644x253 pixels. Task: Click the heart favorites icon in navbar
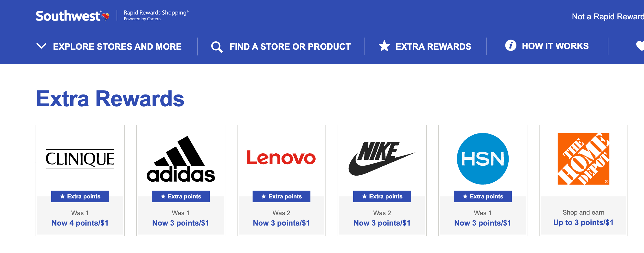[640, 46]
